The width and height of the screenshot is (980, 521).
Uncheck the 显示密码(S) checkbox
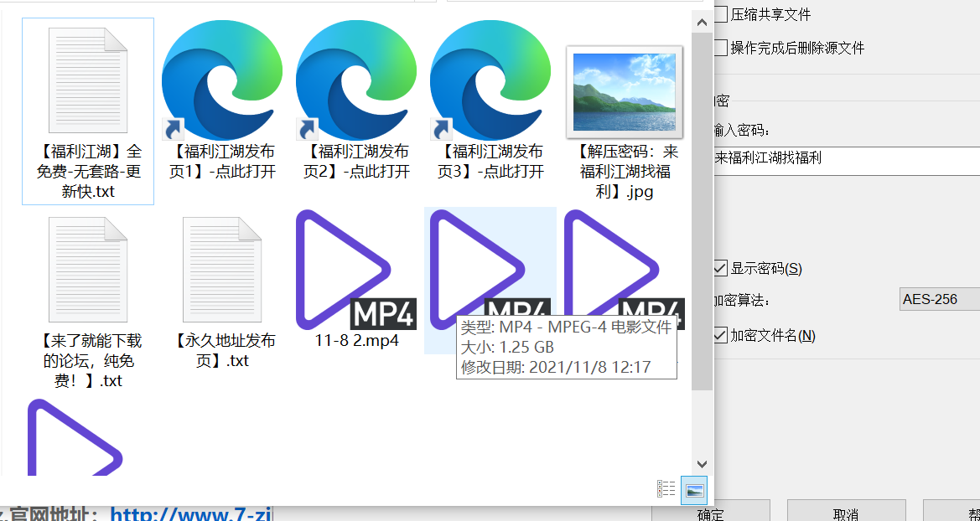point(720,268)
